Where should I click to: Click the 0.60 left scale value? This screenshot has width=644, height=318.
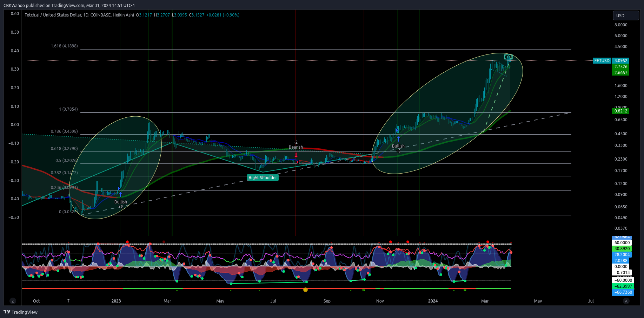pyautogui.click(x=15, y=14)
